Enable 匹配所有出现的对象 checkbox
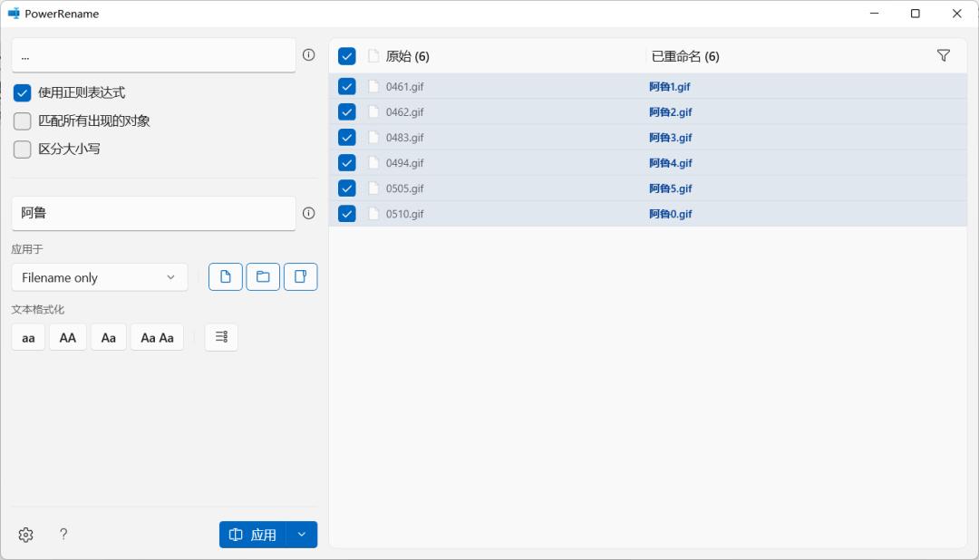The height and width of the screenshot is (560, 979). pyautogui.click(x=22, y=120)
